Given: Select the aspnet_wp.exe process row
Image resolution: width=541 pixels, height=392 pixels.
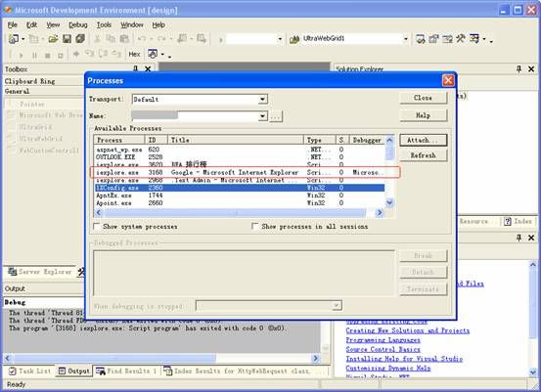Looking at the screenshot, I should [240, 150].
